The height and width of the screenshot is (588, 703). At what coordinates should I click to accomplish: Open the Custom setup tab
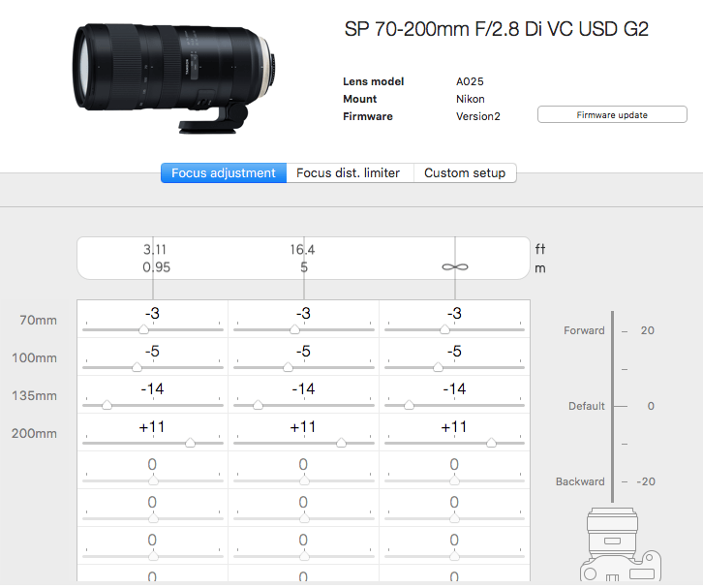pyautogui.click(x=465, y=173)
